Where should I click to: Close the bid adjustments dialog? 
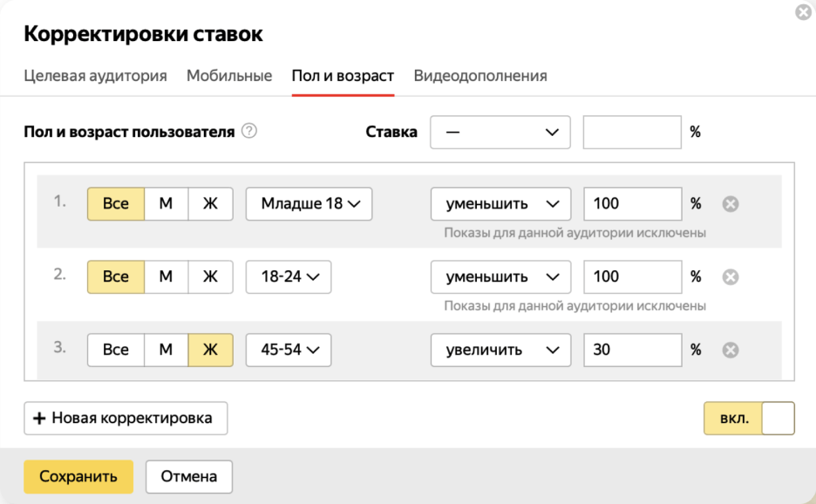pos(803,12)
